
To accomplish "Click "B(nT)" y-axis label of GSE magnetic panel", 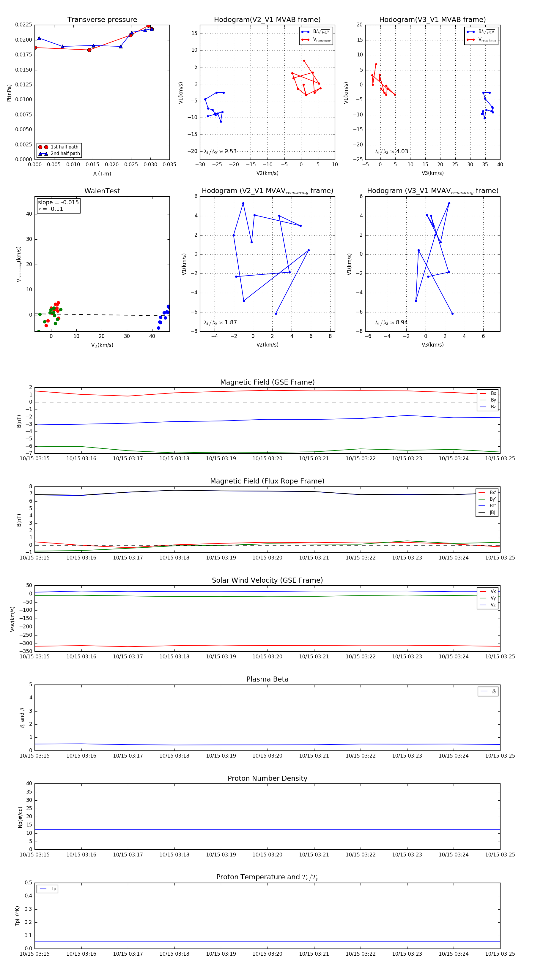I will (19, 421).
